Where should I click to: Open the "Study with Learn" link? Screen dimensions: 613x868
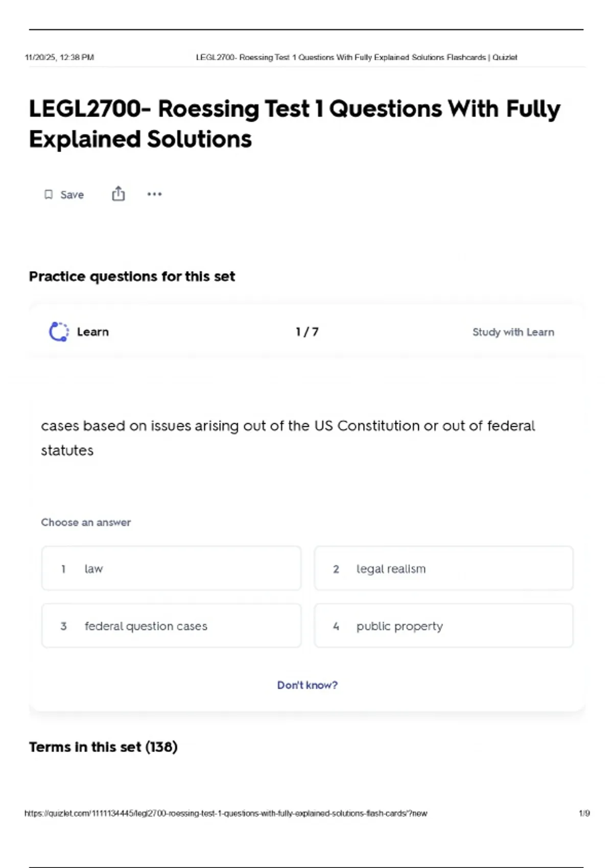point(513,332)
